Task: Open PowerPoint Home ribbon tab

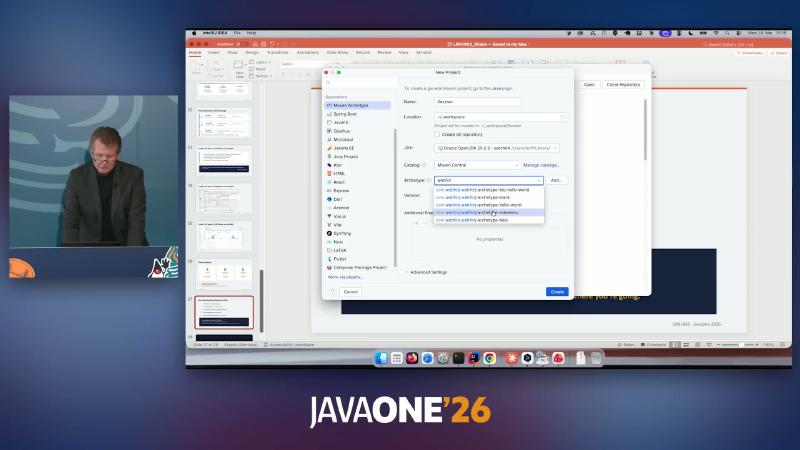Action: point(195,53)
